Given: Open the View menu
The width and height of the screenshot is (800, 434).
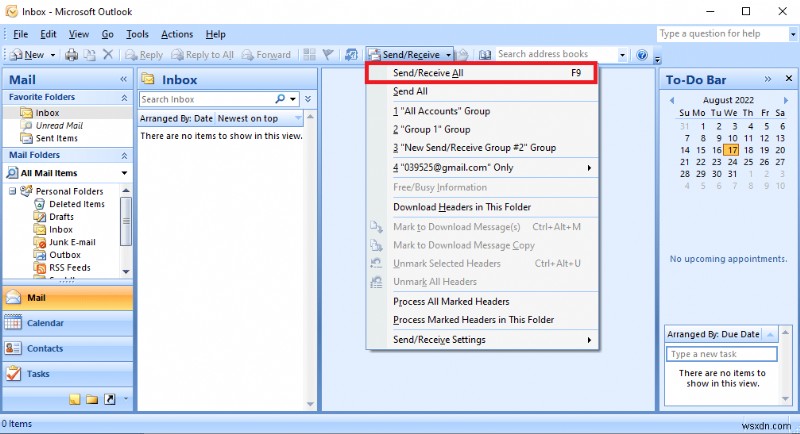Looking at the screenshot, I should pyautogui.click(x=79, y=34).
